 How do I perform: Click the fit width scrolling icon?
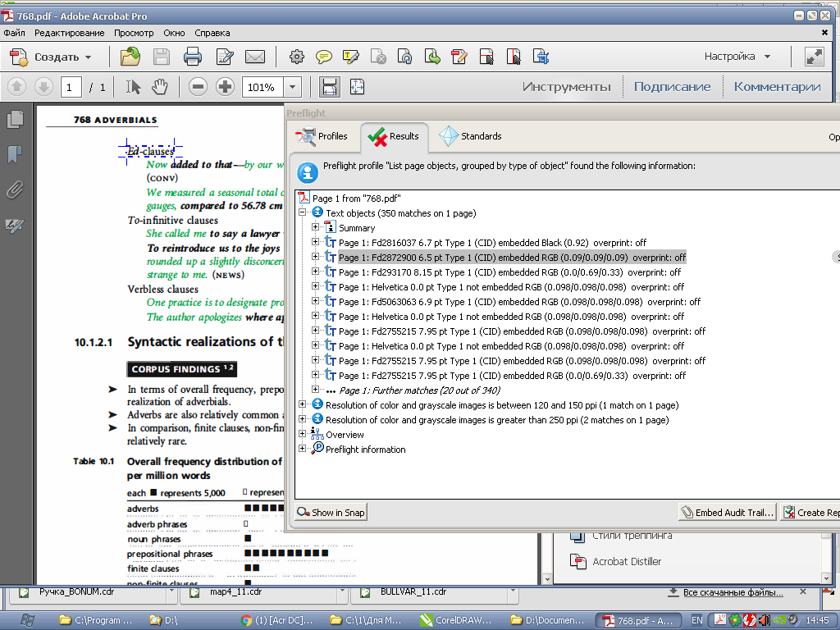tap(330, 87)
